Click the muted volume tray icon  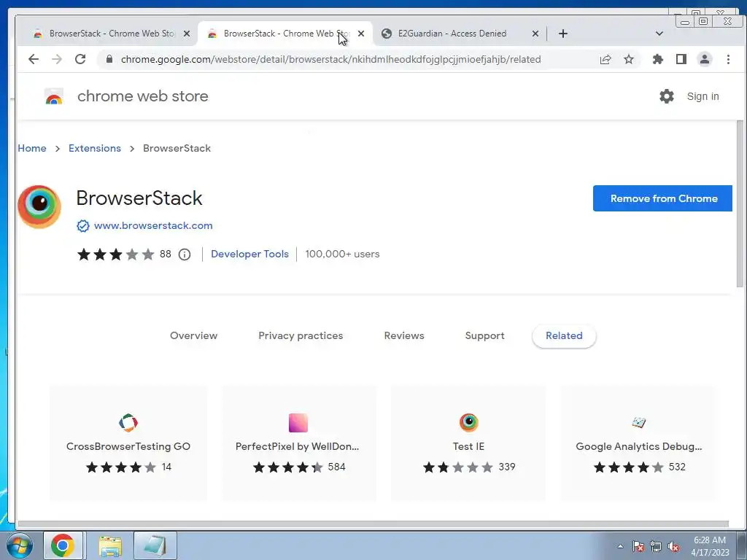click(673, 547)
